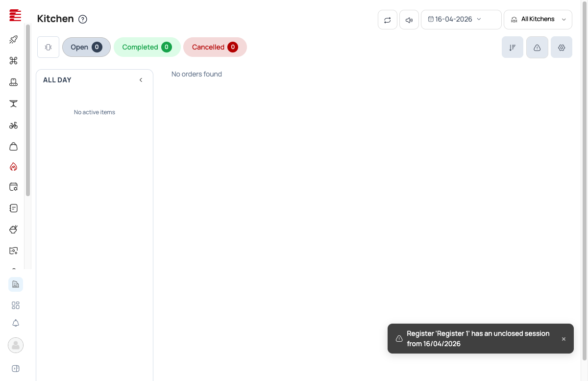588x381 pixels.
Task: Switch to the Completed orders tab
Action: (147, 47)
